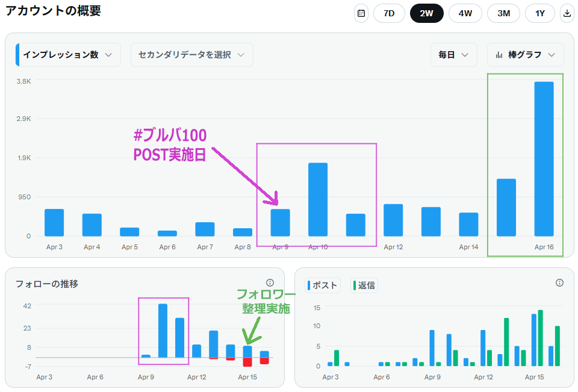
Task: Click the Apr 16 impressions bar
Action: tap(544, 159)
